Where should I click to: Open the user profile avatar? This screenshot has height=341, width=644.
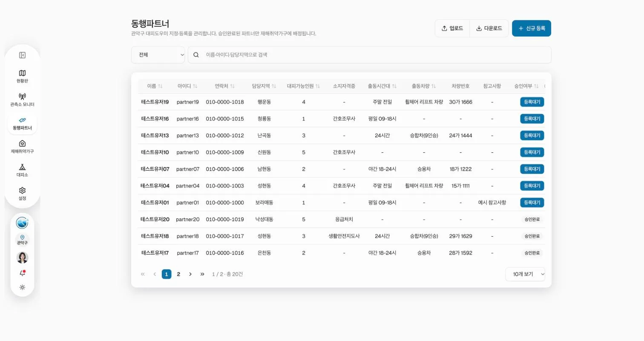point(22,258)
